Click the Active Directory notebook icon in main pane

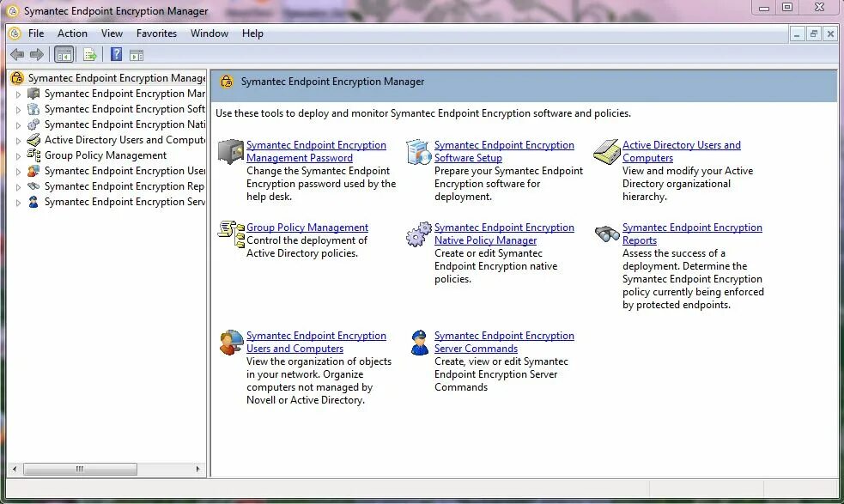click(607, 151)
